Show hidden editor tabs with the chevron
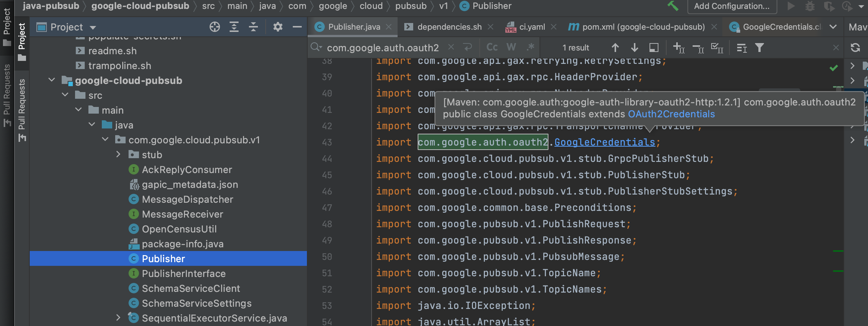The image size is (868, 326). click(833, 27)
